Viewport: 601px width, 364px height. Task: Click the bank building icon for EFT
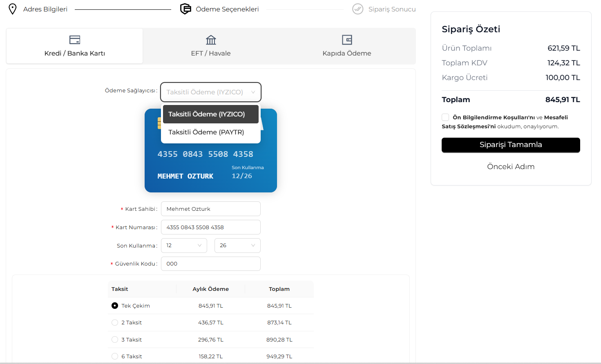(211, 40)
